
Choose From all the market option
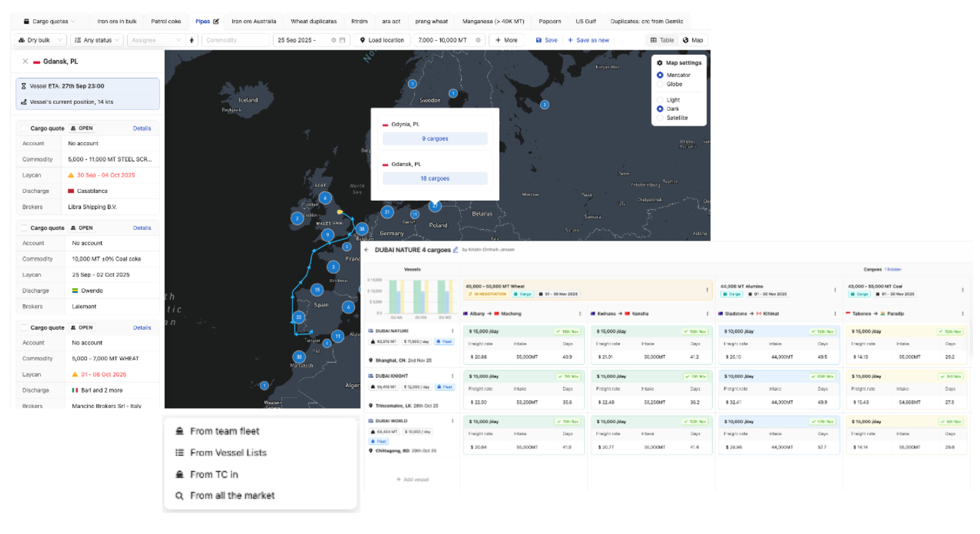pos(231,495)
